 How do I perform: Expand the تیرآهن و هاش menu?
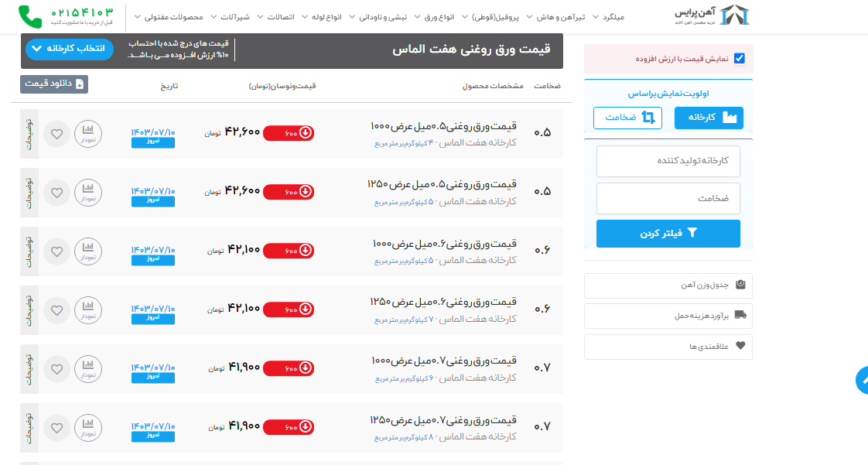pos(567,17)
